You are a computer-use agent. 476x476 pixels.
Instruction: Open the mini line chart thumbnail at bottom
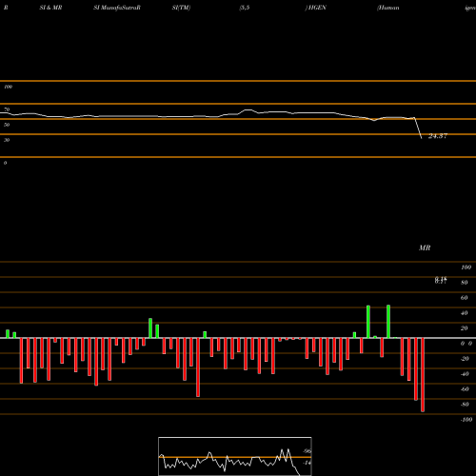point(235,456)
